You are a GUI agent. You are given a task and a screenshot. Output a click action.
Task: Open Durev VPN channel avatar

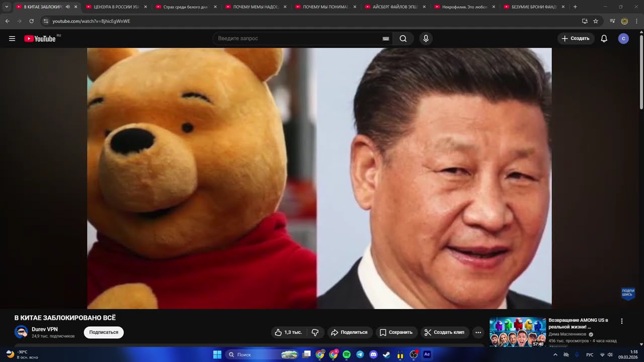coord(21,332)
